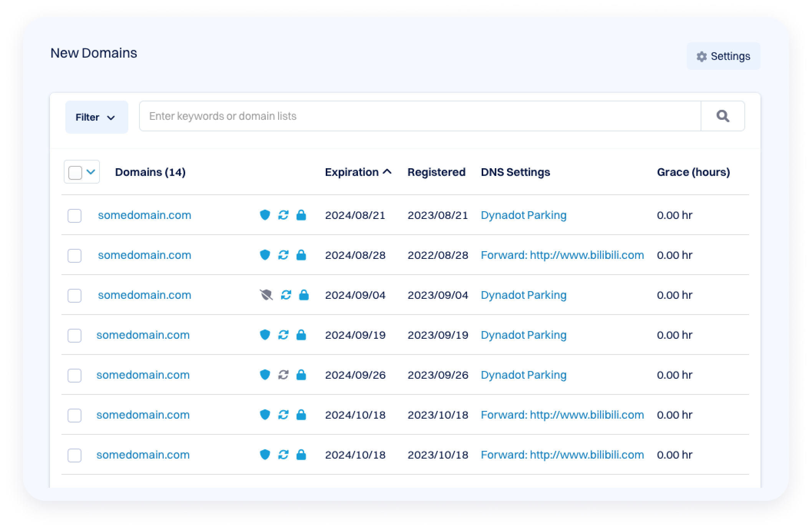Click the keywords or domain lists search field
Image resolution: width=812 pixels, height=530 pixels.
[419, 116]
